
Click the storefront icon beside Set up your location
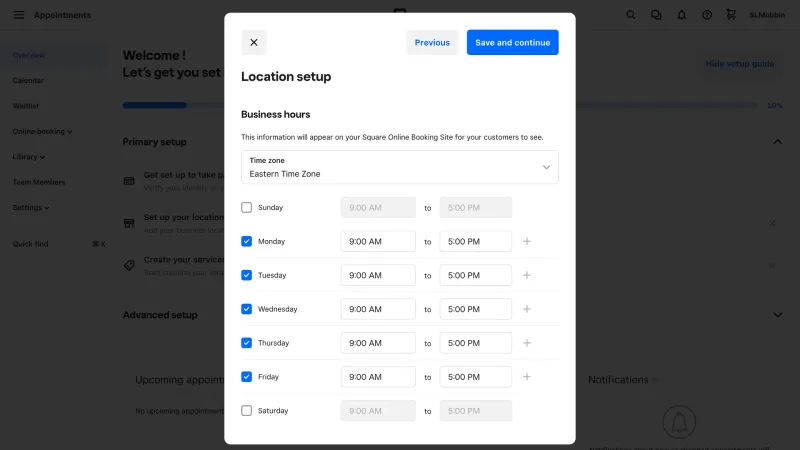point(129,223)
